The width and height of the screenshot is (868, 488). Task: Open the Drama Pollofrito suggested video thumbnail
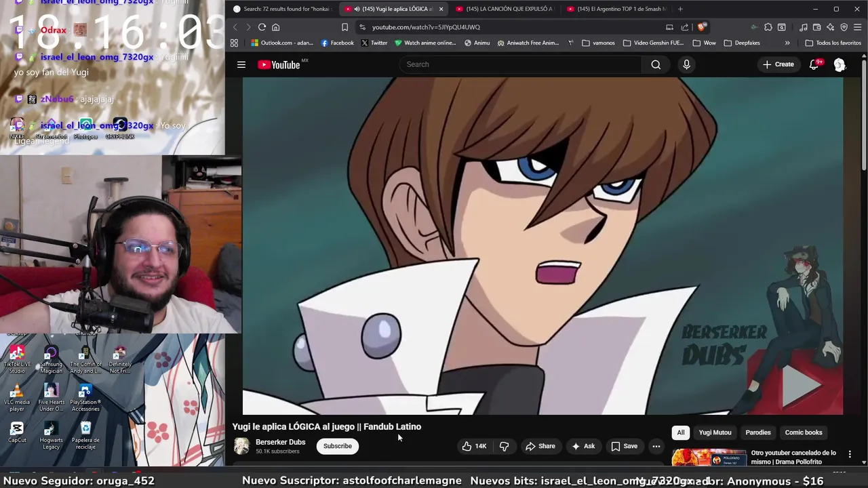pyautogui.click(x=709, y=457)
